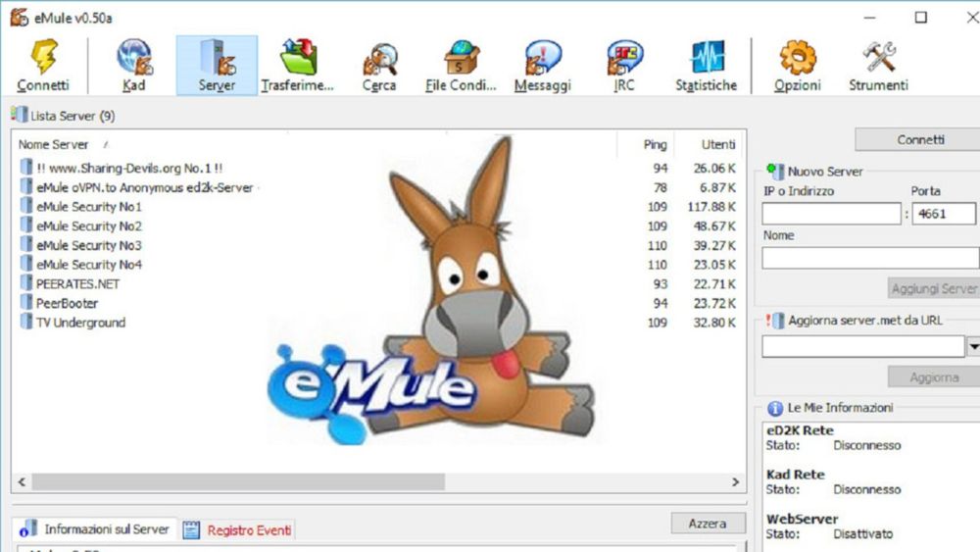The image size is (980, 552).
Task: Sort list by Utenti column
Action: [x=717, y=144]
